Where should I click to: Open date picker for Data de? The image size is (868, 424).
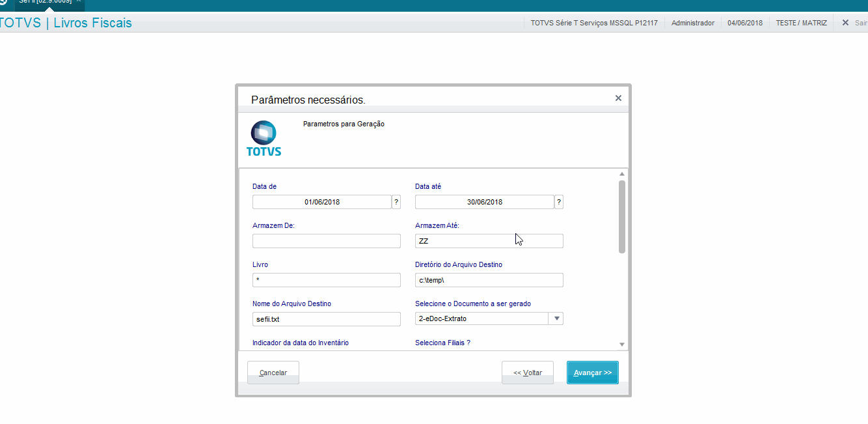tap(396, 202)
